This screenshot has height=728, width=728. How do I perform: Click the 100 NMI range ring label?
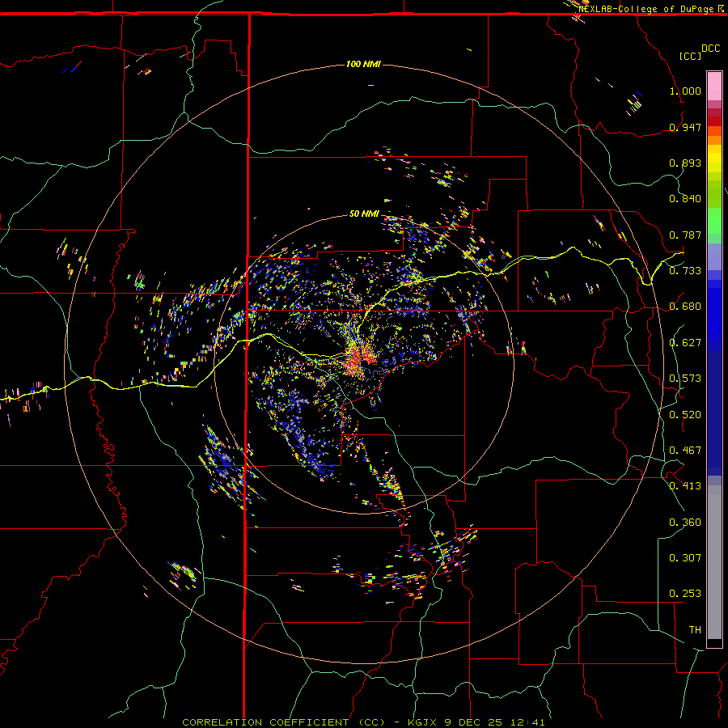pos(363,64)
